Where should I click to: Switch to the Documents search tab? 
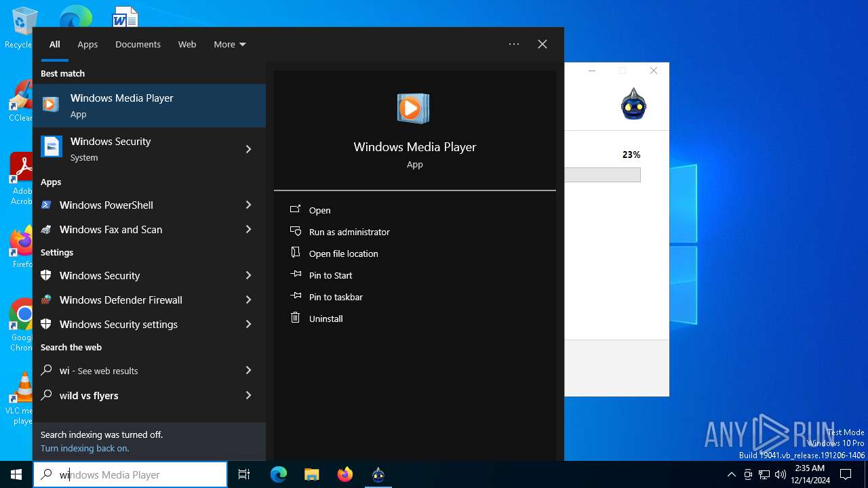tap(138, 44)
